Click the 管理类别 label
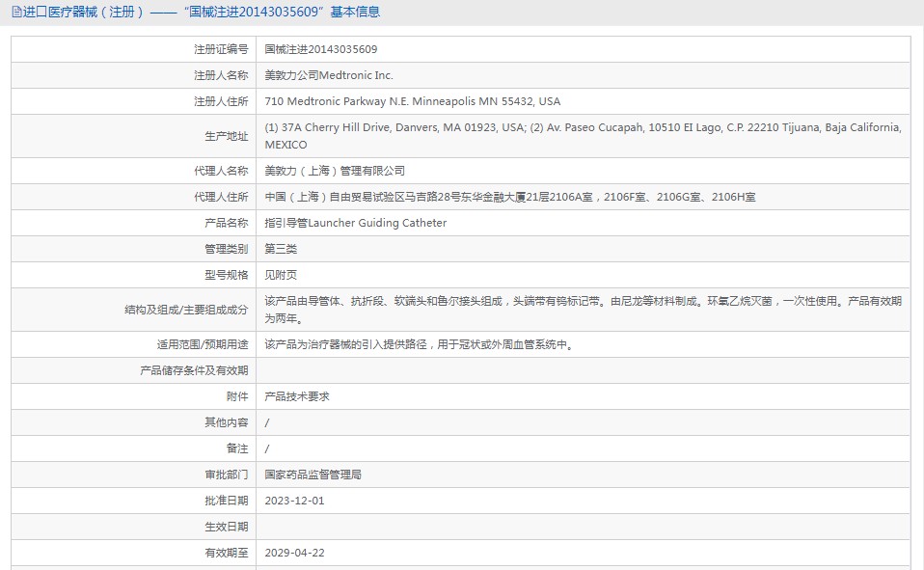This screenshot has height=570, width=924. click(227, 249)
